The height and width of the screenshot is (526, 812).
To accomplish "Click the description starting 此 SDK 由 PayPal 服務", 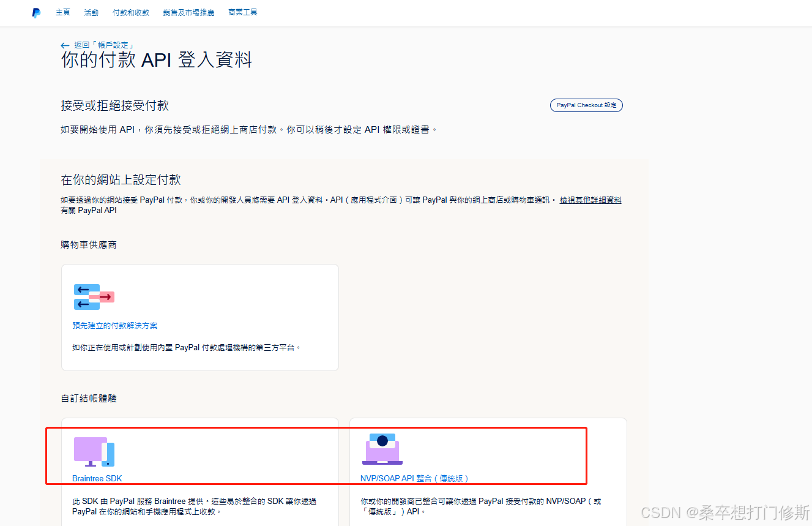I will click(195, 506).
